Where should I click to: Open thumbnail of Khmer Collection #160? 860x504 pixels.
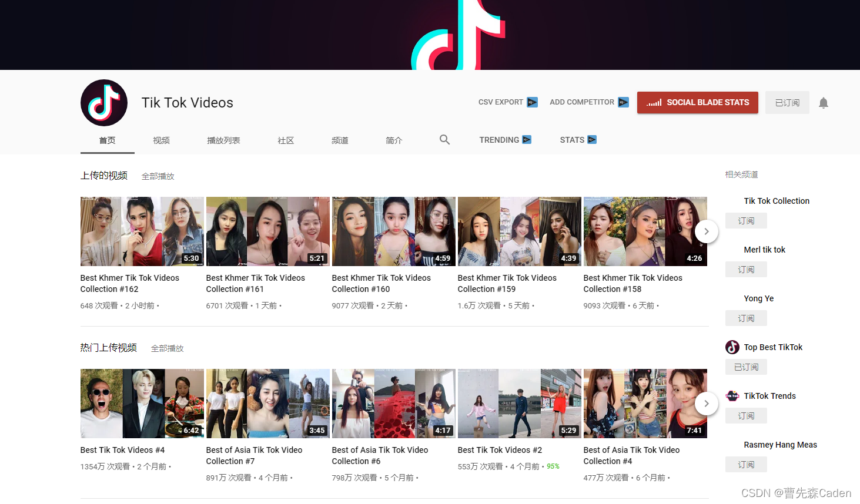[x=394, y=231]
